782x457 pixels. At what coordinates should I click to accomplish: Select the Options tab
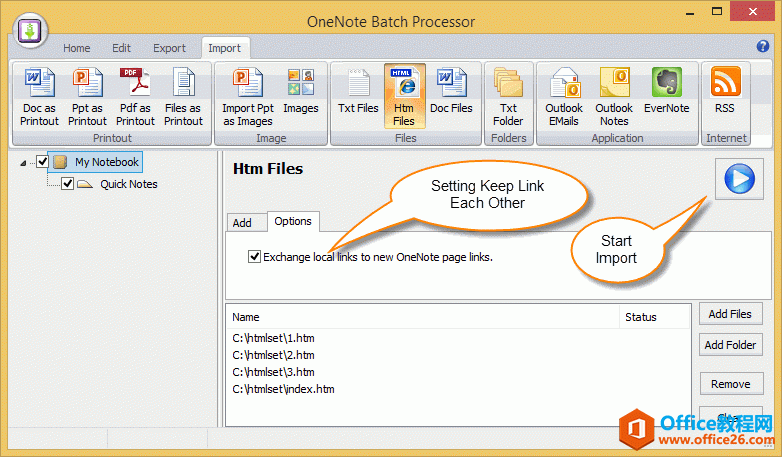pyautogui.click(x=293, y=221)
